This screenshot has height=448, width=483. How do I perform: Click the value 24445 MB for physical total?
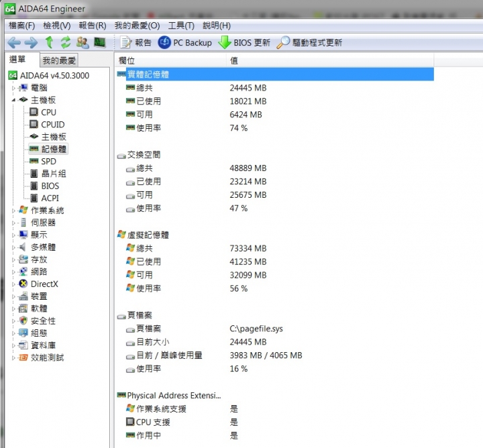pyautogui.click(x=248, y=88)
